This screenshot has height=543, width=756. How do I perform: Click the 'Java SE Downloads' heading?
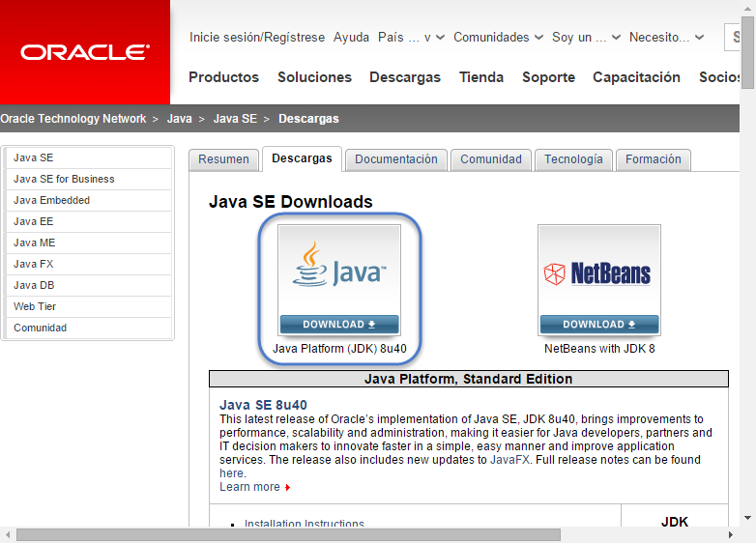(x=291, y=201)
